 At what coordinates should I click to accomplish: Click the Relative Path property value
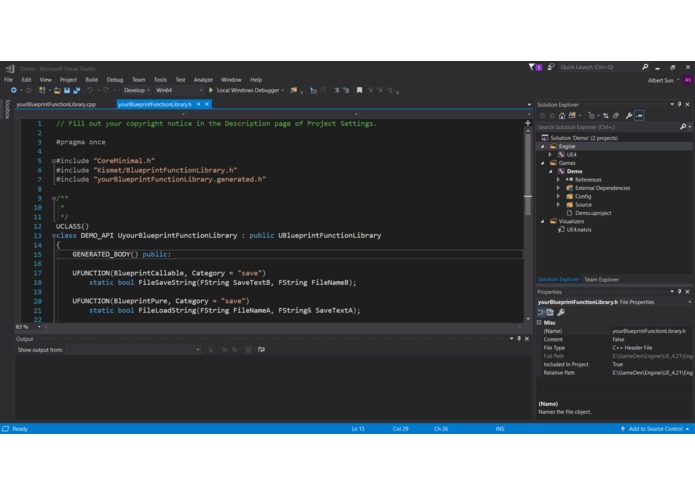652,373
